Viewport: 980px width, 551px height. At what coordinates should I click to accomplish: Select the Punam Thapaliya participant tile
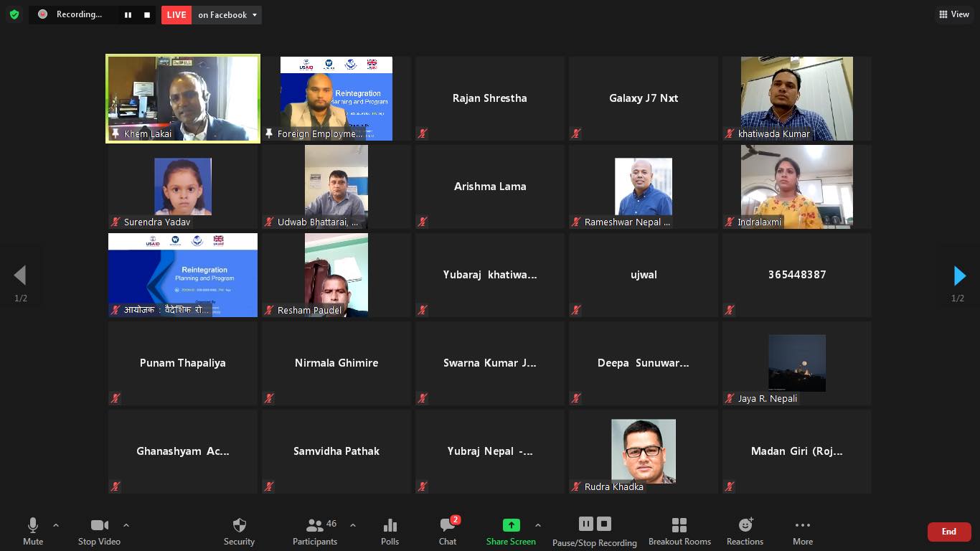click(183, 363)
